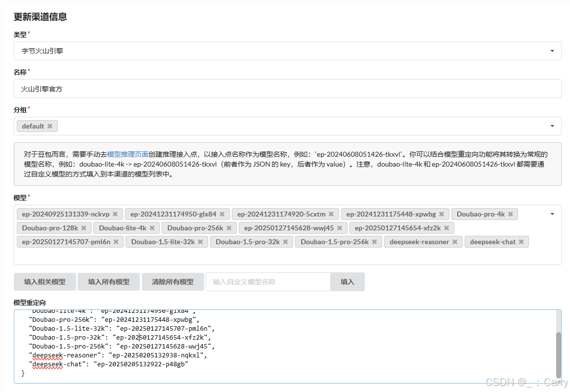Click the default tag label
570x392 pixels.
(33, 126)
